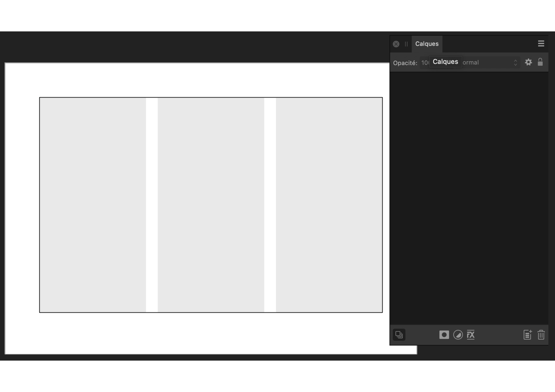Viewport: 555px width, 392px height.
Task: Open the Calques panel hamburger menu
Action: click(x=541, y=43)
